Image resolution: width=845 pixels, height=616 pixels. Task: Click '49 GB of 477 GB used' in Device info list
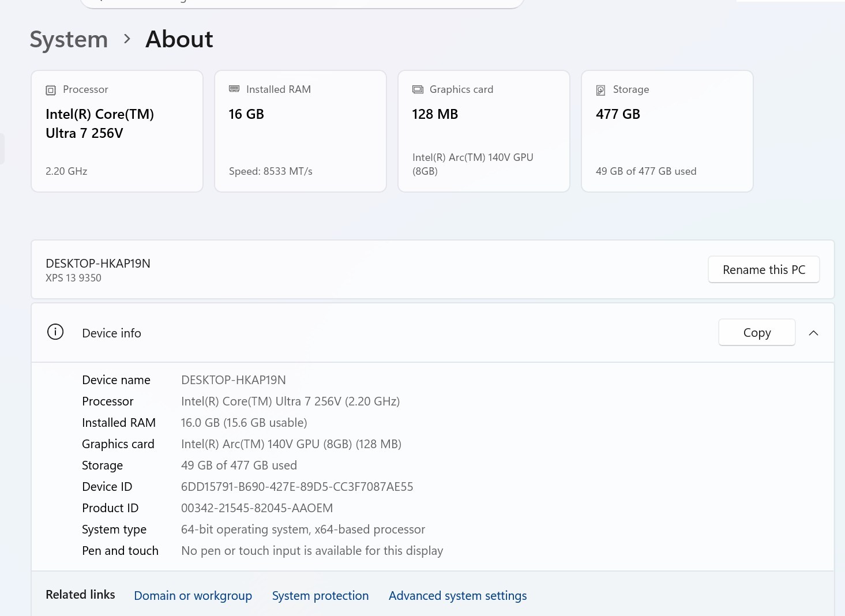point(239,465)
